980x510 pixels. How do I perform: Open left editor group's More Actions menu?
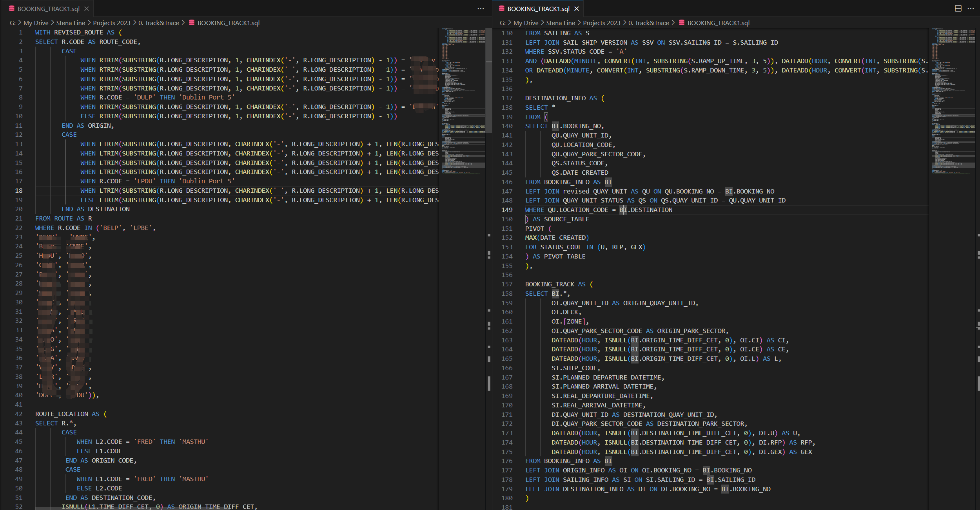[x=481, y=9]
